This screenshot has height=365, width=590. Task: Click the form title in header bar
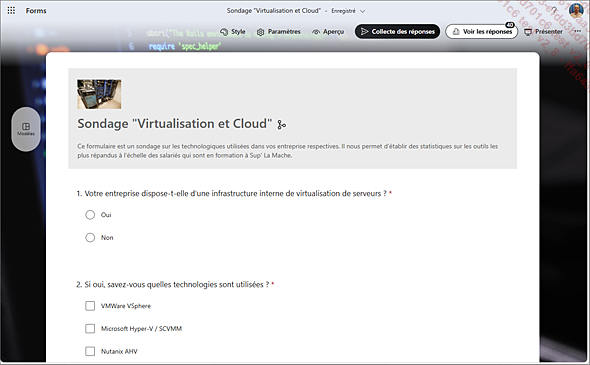tap(274, 11)
